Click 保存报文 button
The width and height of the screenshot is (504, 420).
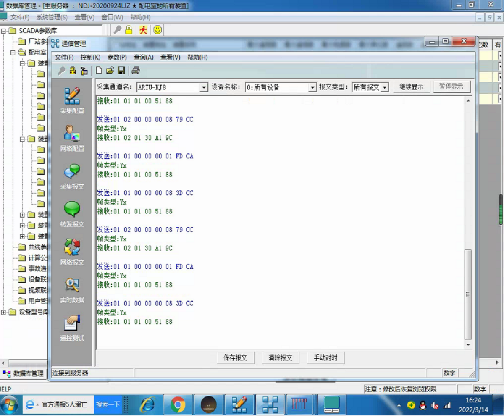click(x=235, y=358)
